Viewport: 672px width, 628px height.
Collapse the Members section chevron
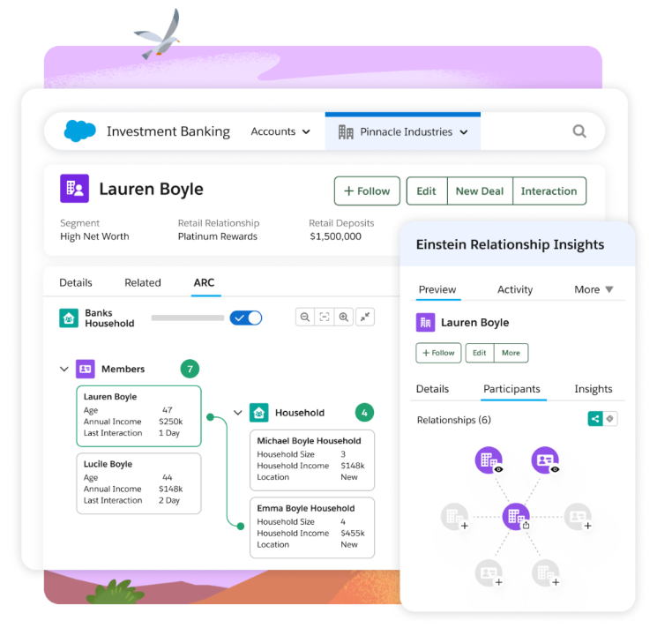coord(63,370)
